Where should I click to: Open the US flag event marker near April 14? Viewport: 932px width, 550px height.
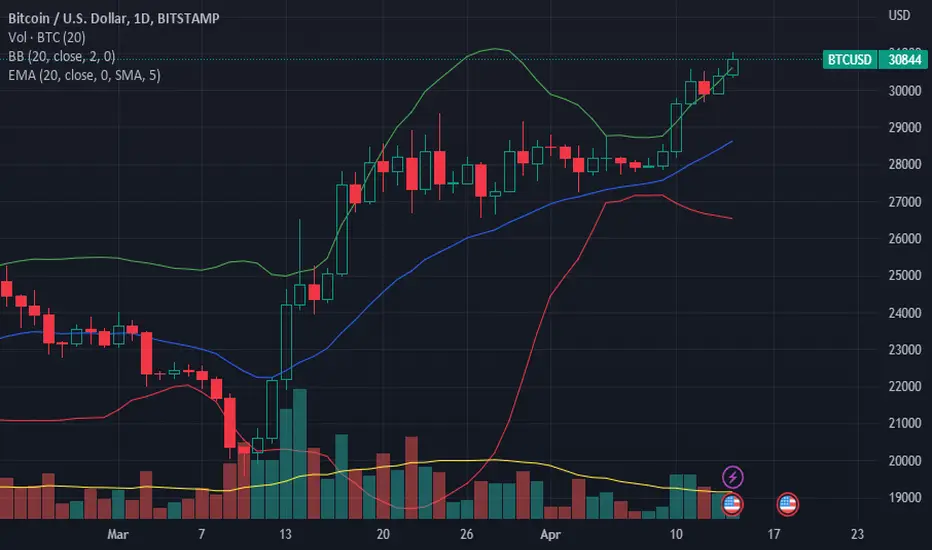click(732, 504)
